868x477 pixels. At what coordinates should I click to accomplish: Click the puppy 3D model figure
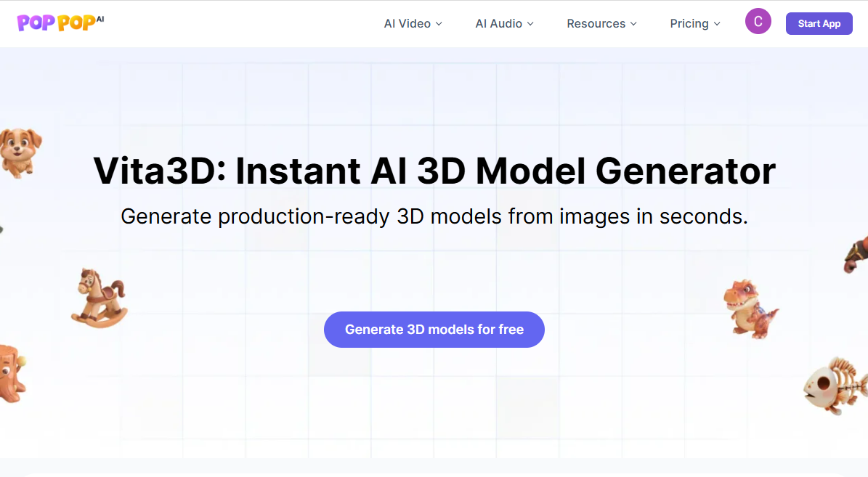coord(20,152)
